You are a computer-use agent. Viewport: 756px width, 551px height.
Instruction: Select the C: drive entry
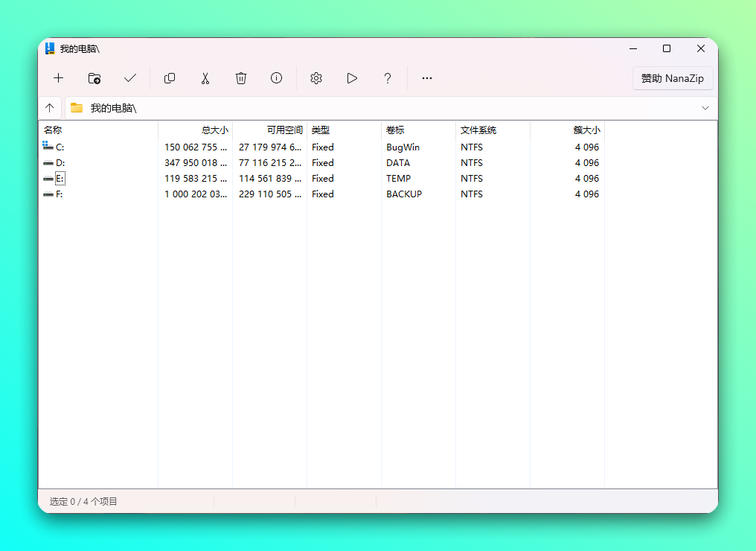tap(60, 147)
